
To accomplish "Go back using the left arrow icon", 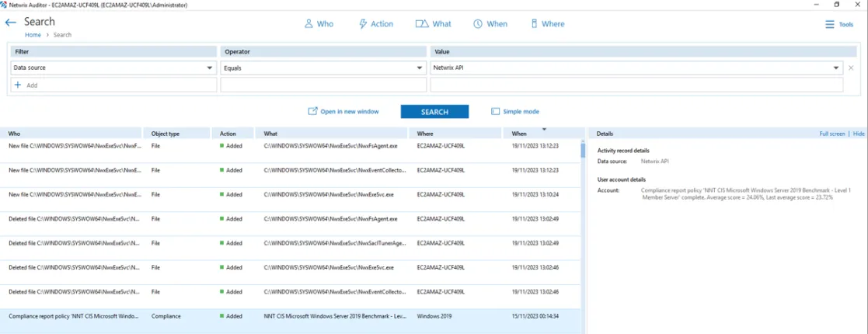I will click(11, 23).
